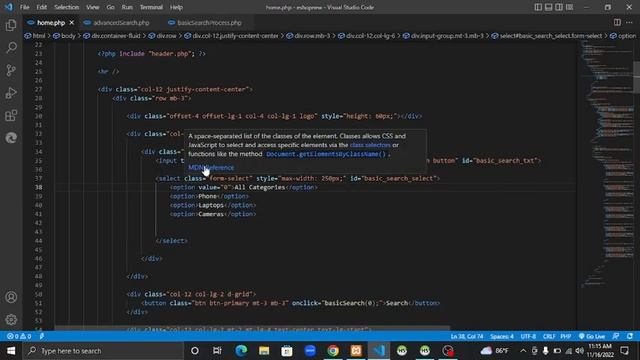Open the Help menu
Screen dimensions: 640x360
176,7
